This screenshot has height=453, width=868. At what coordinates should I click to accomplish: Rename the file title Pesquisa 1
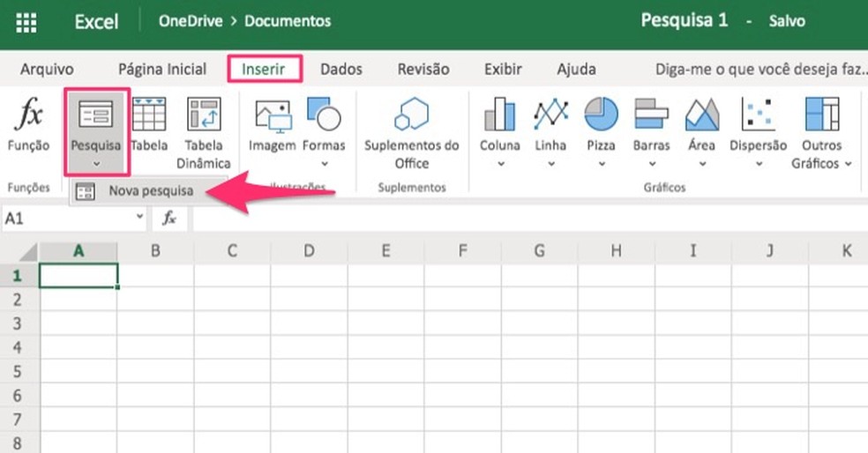[x=685, y=20]
